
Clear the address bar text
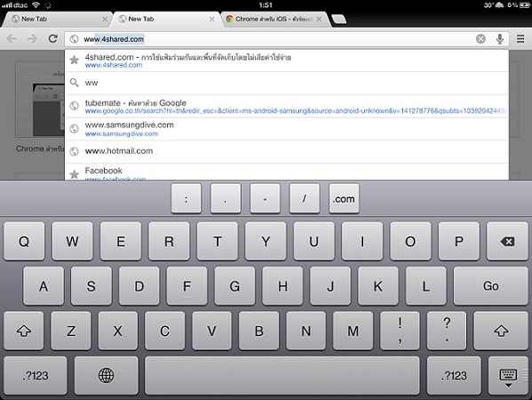[480, 39]
